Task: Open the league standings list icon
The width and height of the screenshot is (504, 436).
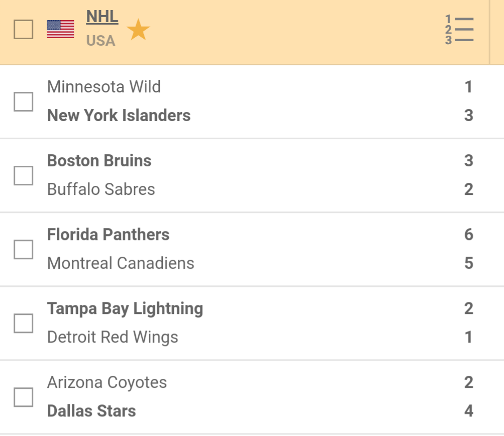Action: 459,30
